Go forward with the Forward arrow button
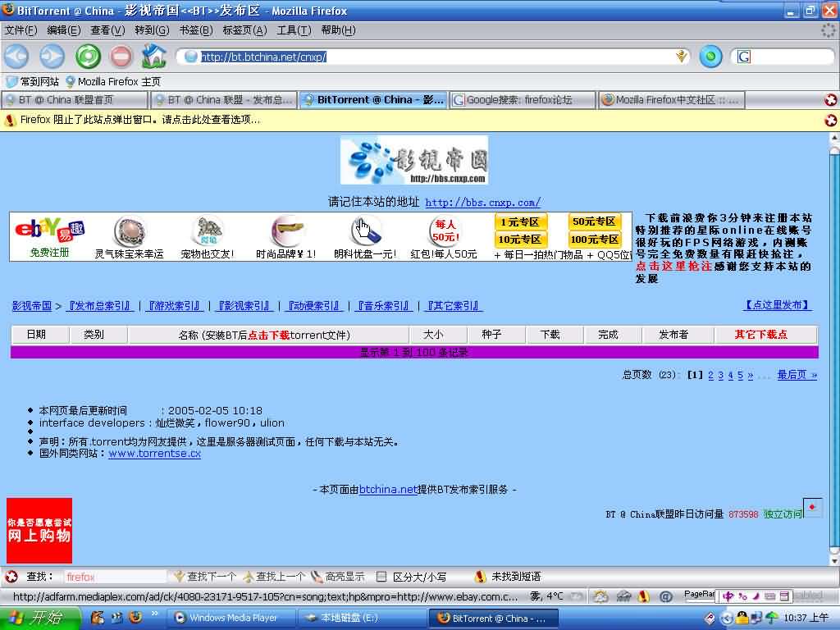Viewport: 840px width, 630px height. [52, 57]
